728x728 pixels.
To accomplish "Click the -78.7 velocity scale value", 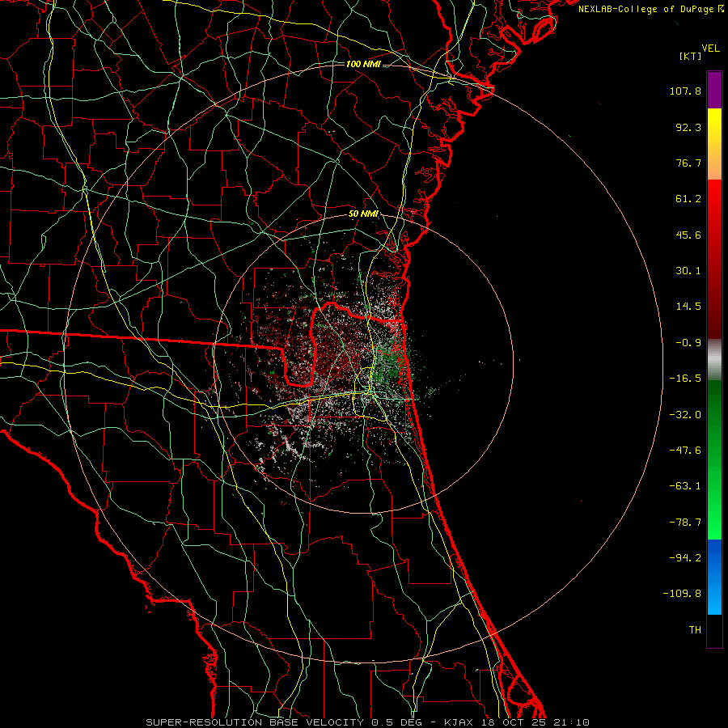I will 685,523.
